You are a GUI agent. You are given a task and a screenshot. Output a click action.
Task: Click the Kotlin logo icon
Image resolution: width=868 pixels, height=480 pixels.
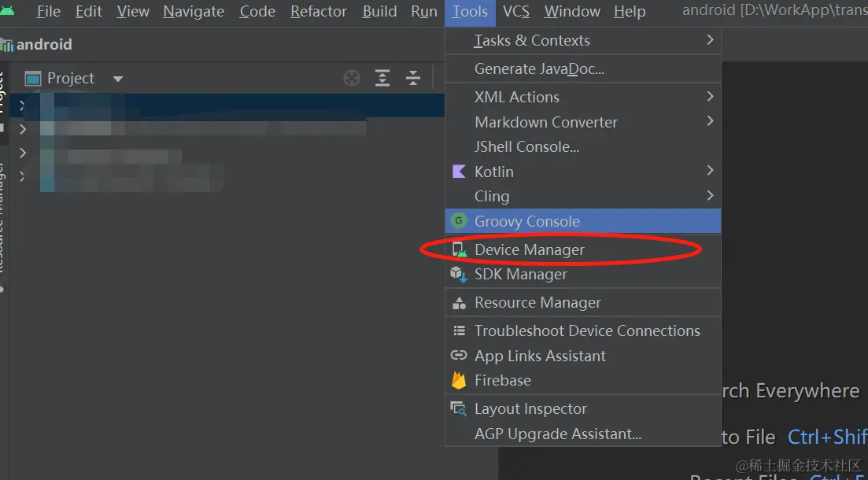[x=459, y=171]
